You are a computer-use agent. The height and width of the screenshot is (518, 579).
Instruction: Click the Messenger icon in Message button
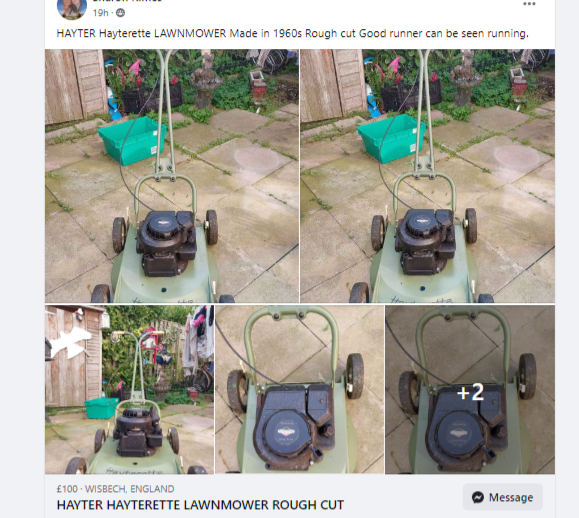coord(478,497)
